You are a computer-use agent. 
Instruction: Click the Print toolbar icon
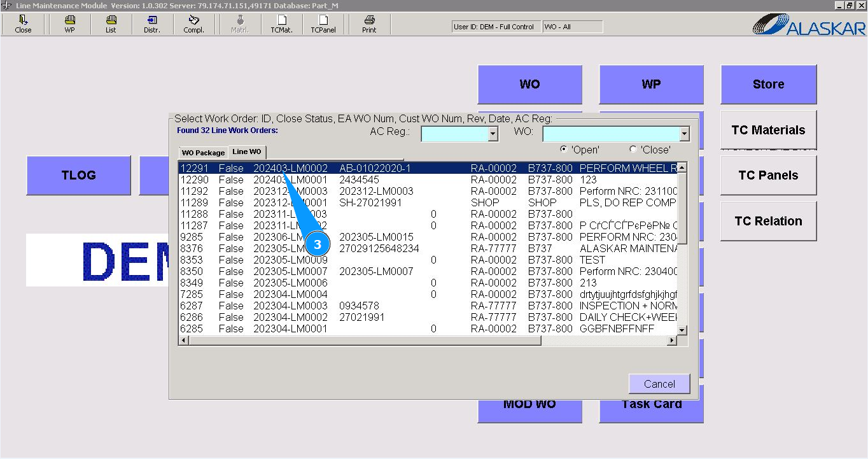tap(369, 24)
